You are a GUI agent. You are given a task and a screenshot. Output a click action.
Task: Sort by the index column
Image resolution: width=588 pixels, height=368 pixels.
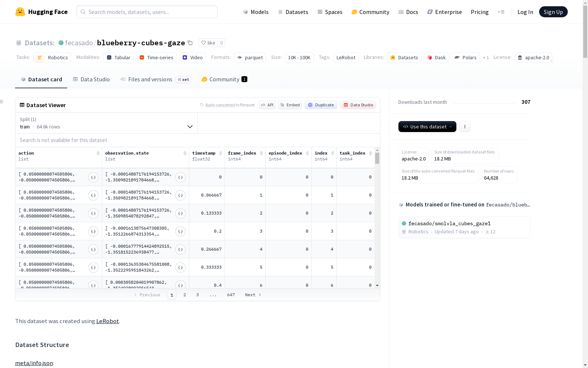[x=333, y=153]
